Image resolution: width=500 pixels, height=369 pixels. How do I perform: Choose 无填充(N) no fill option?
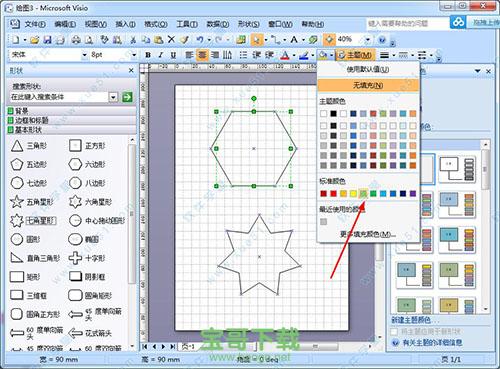(x=368, y=86)
